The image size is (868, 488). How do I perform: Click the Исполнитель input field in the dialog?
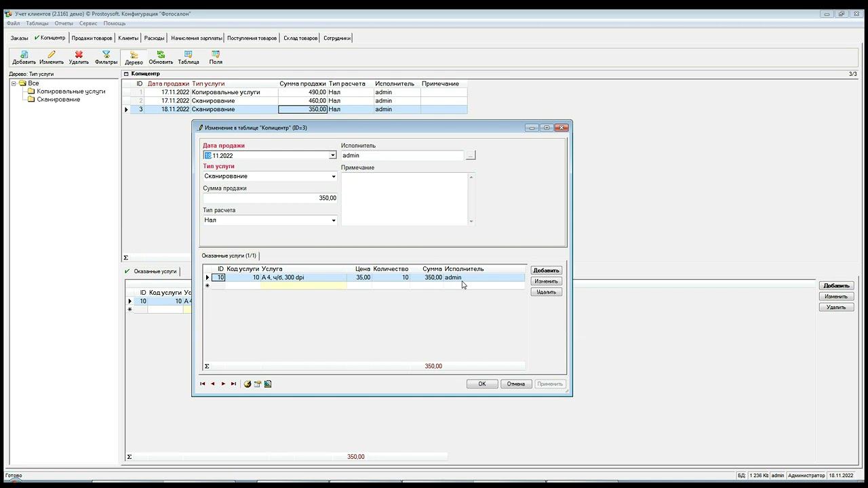[402, 155]
